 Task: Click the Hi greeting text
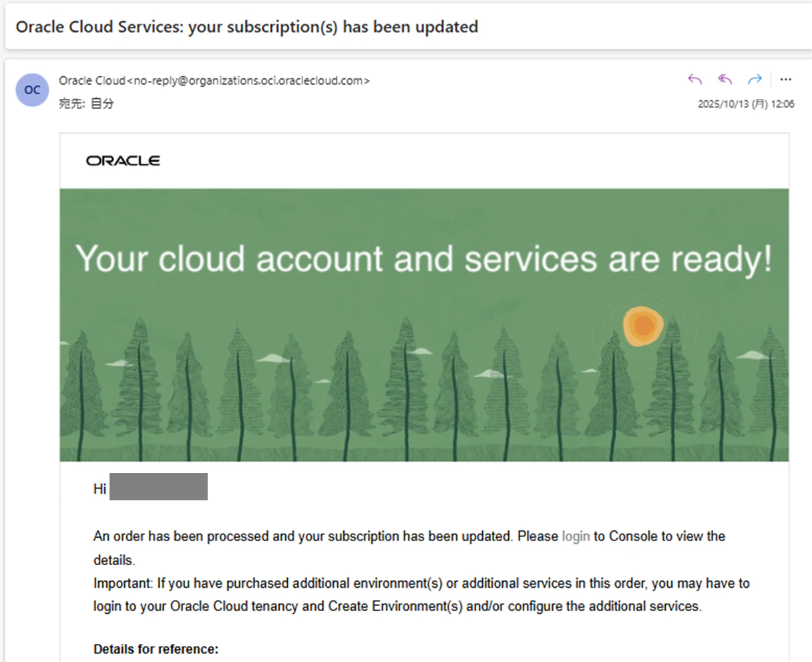(99, 489)
